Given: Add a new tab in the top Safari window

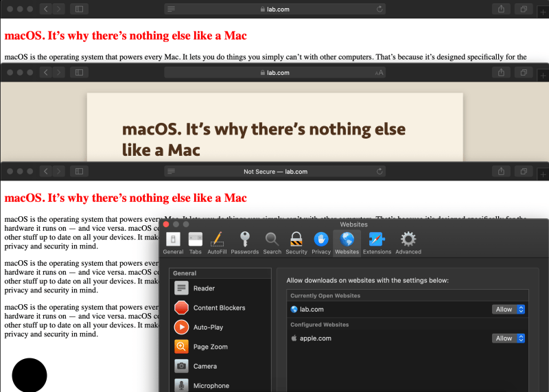Looking at the screenshot, I should [x=543, y=12].
